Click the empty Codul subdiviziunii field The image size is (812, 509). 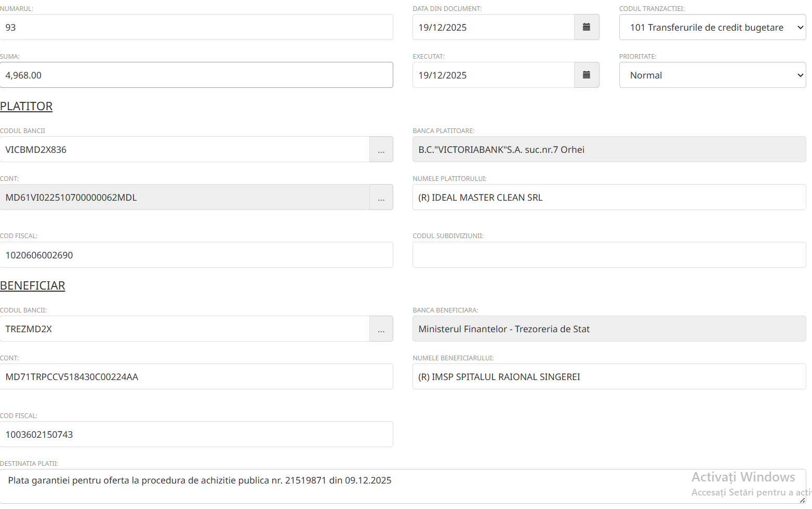tap(609, 255)
